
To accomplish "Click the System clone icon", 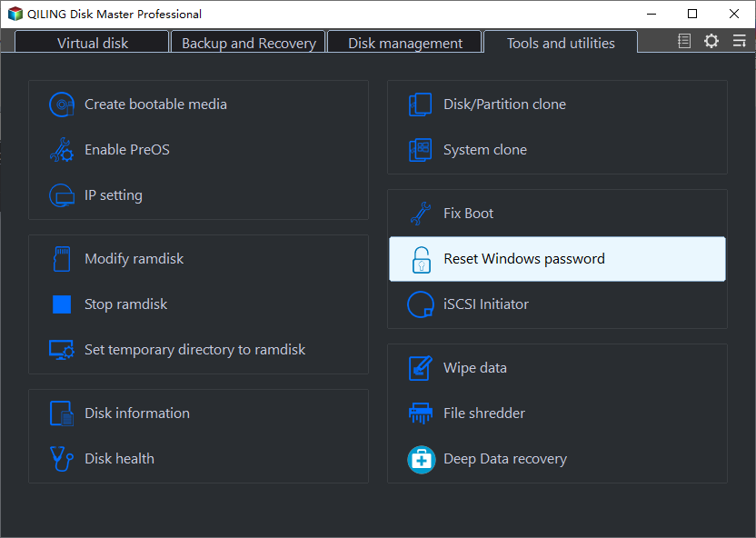I will [421, 150].
